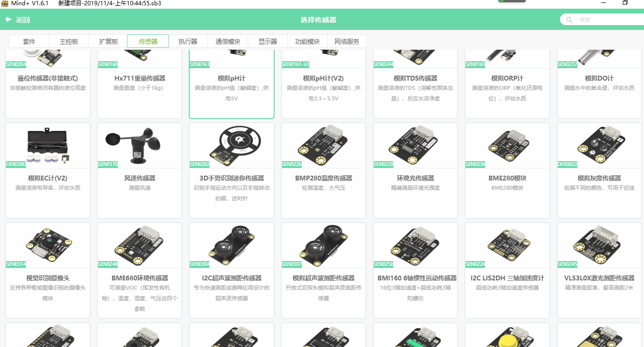Viewport: 644px width, 347px height.
Task: Choose the I2C超声波测距传感器 image
Action: click(232, 246)
